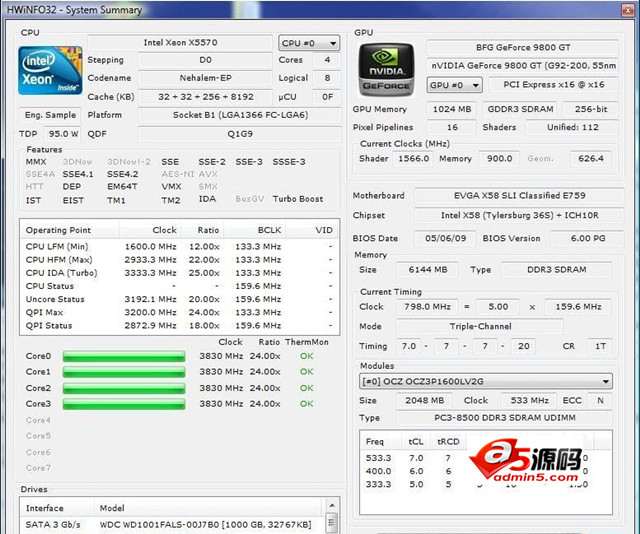Click the Turbo Boost feature label
The height and width of the screenshot is (534, 640).
click(x=298, y=199)
